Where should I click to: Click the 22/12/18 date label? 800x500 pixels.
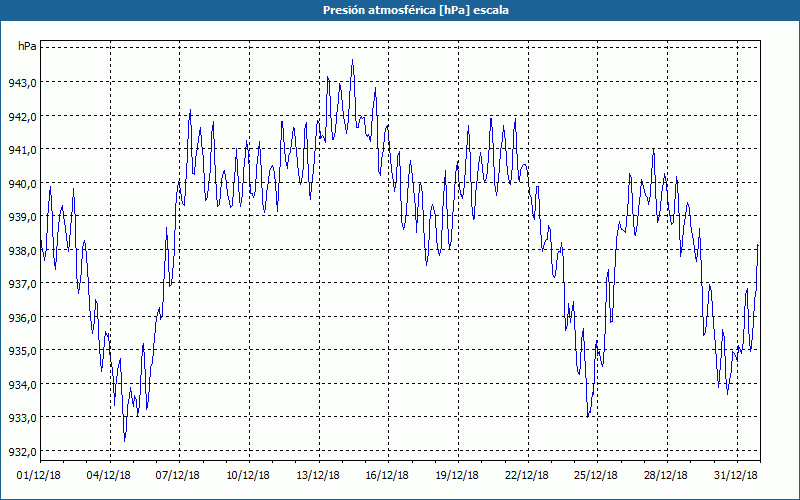tap(527, 475)
